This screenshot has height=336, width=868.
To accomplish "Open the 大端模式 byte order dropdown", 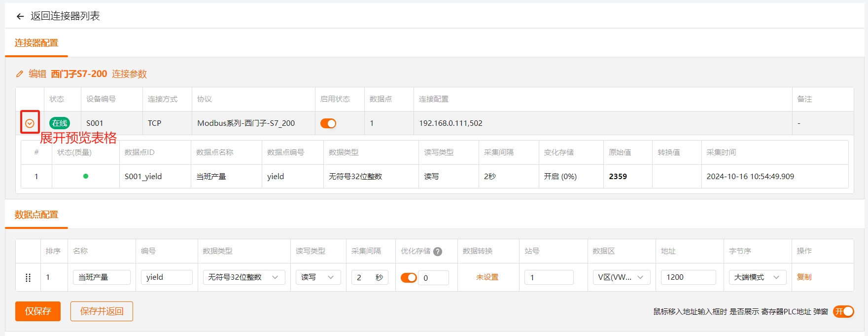I will pos(757,277).
